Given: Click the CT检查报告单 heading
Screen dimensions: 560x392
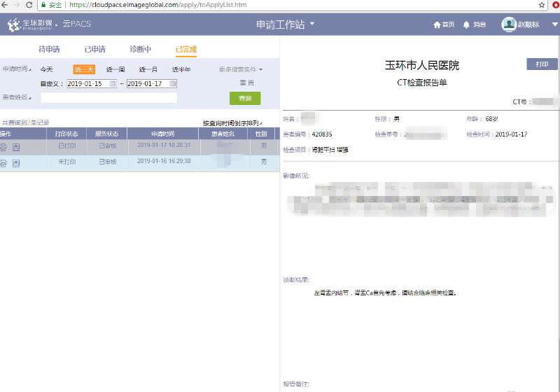Looking at the screenshot, I should 422,83.
